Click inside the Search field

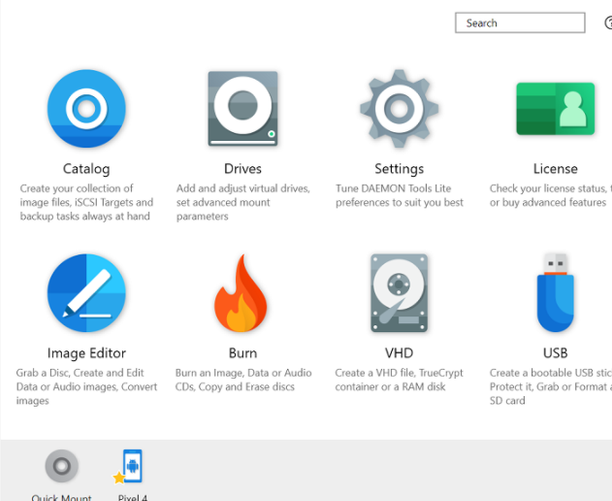coord(519,23)
